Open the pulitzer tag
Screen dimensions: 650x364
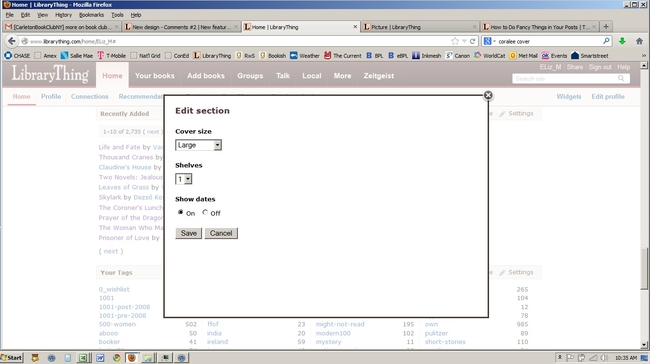coord(436,333)
